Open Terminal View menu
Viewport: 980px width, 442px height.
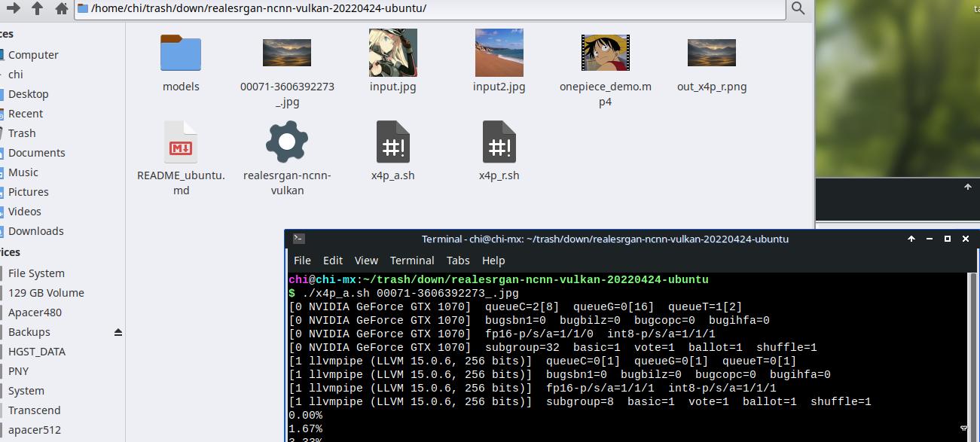[366, 261]
